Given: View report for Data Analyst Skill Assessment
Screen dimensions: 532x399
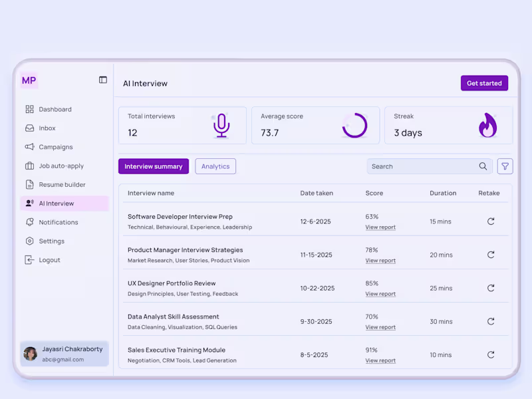Looking at the screenshot, I should pos(380,327).
